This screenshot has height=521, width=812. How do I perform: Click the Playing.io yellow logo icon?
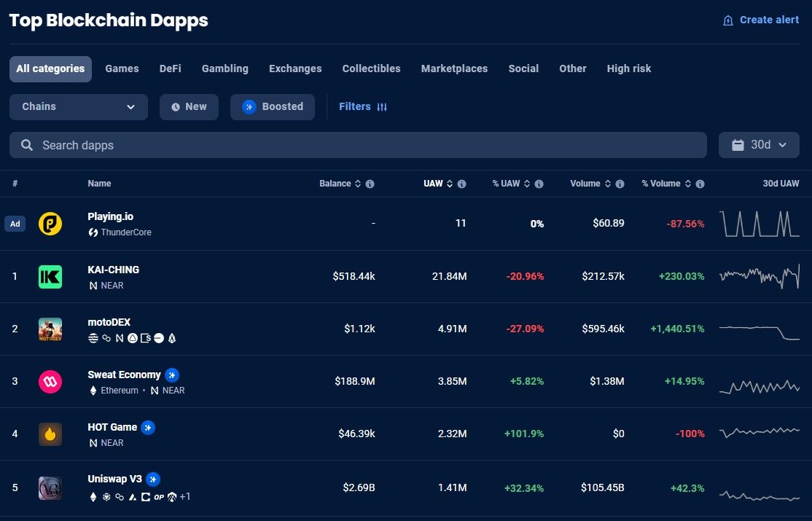point(50,224)
